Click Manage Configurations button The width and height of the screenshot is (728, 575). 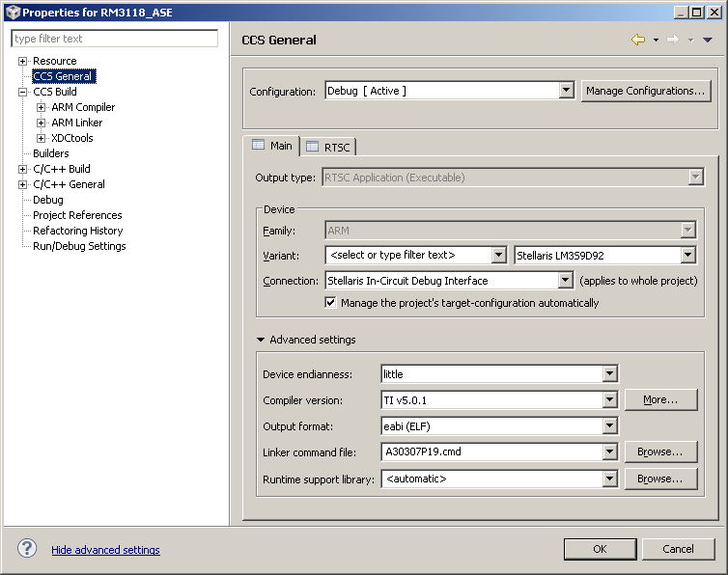646,91
